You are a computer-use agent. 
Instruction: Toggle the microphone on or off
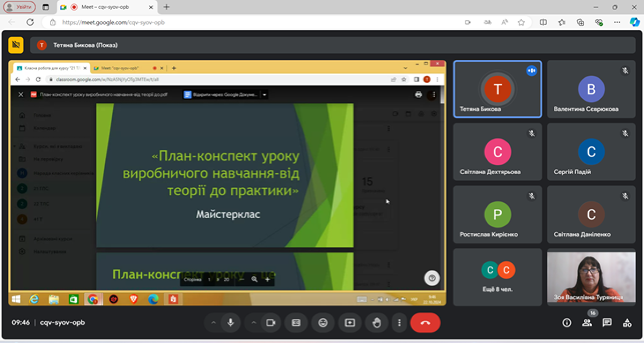(x=231, y=323)
